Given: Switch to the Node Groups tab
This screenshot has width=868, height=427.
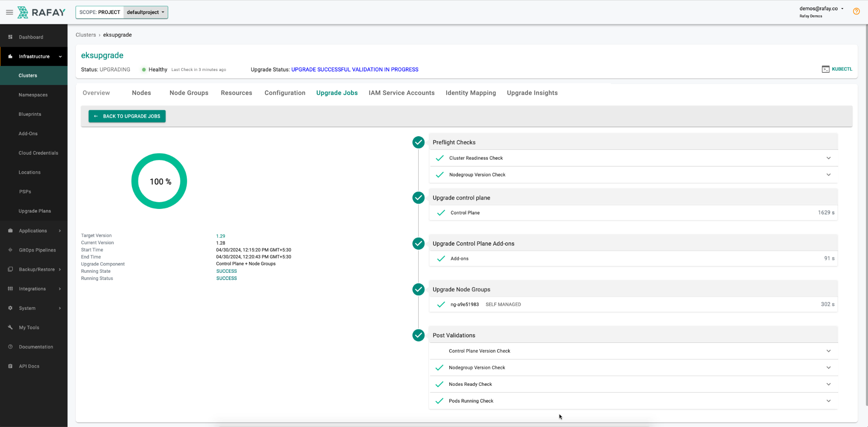Looking at the screenshot, I should coord(189,93).
